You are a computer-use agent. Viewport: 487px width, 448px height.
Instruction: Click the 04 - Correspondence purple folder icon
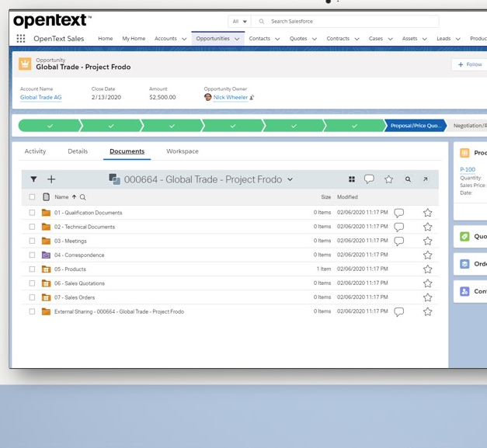tap(46, 255)
